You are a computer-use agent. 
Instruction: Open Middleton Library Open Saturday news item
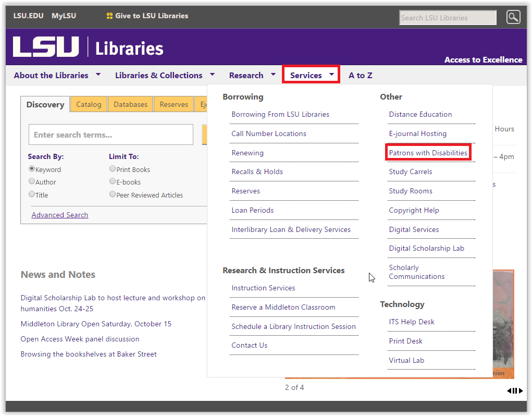pyautogui.click(x=96, y=324)
